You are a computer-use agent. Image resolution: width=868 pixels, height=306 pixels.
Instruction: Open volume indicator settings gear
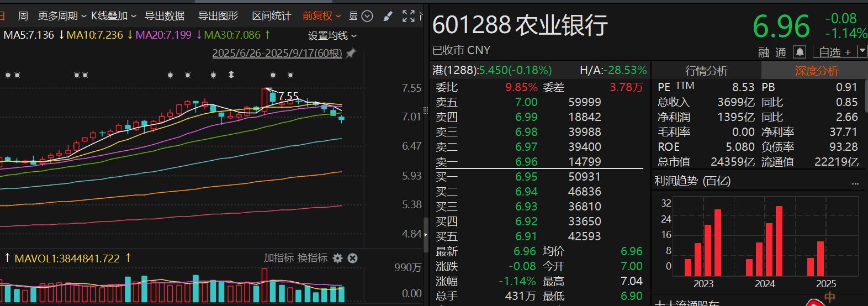[337, 258]
